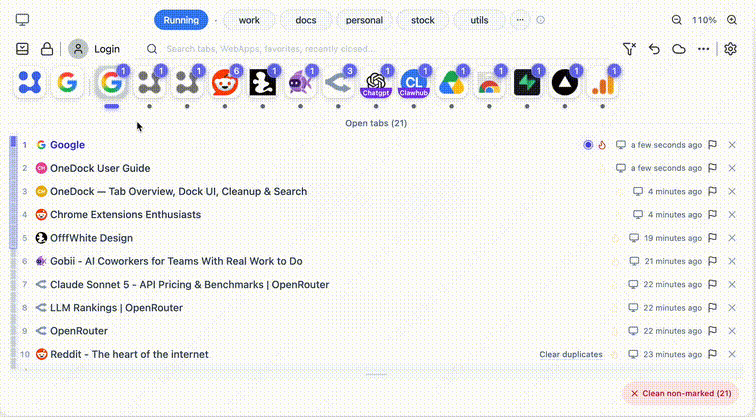Open the Reddit - The heart of the internet entry
Screen dimensions: 756x417
(x=129, y=354)
